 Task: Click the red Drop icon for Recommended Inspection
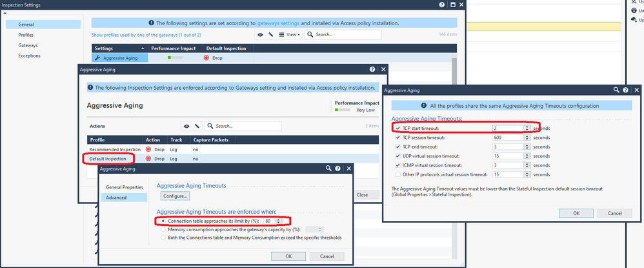click(x=149, y=149)
